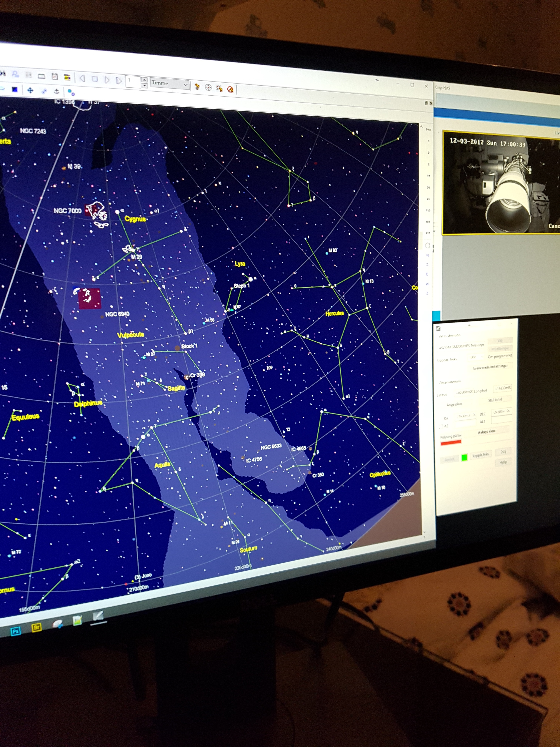Click the four-arrow move icon

pos(30,90)
